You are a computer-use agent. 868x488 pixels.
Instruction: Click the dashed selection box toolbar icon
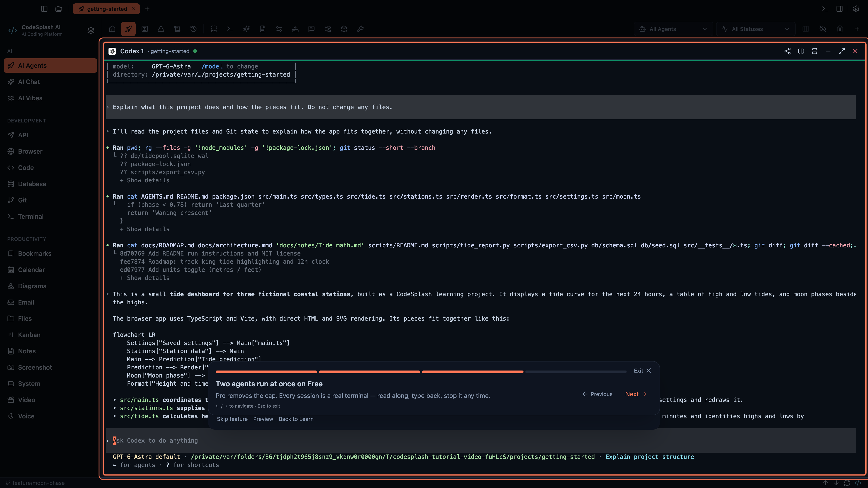[214, 29]
